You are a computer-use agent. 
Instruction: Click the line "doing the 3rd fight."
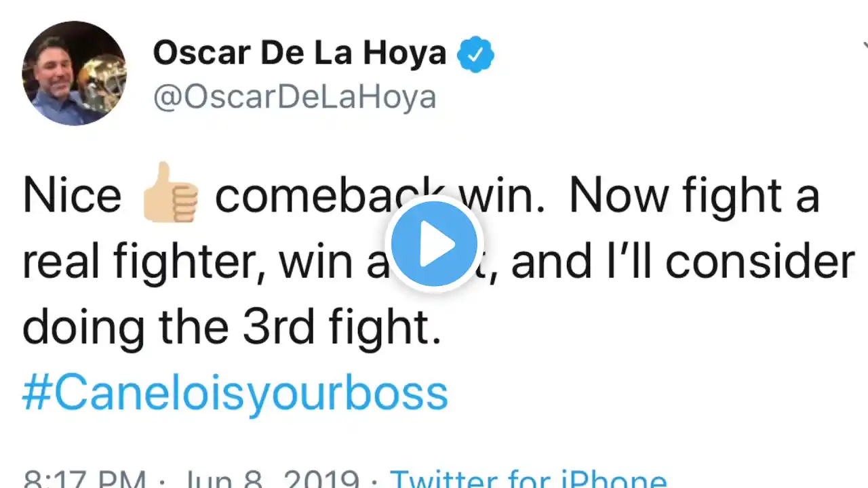232,328
